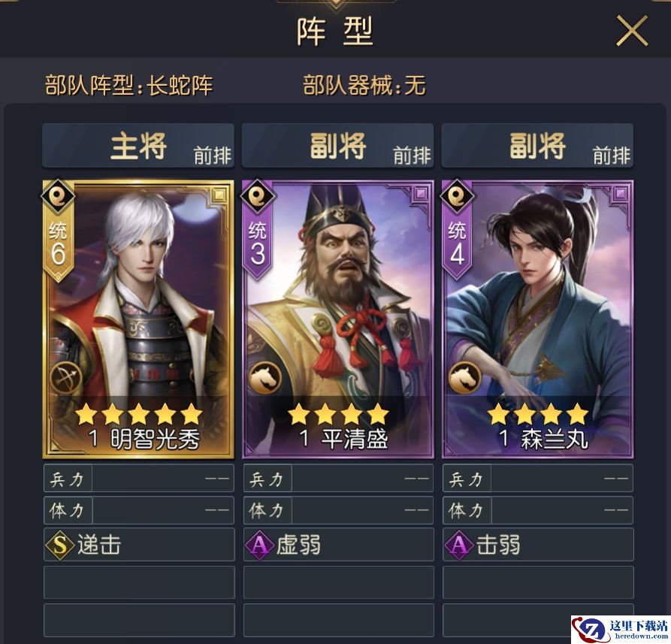
Task: Click the archer troop icon on 明智光秀 card
Action: coord(65,378)
